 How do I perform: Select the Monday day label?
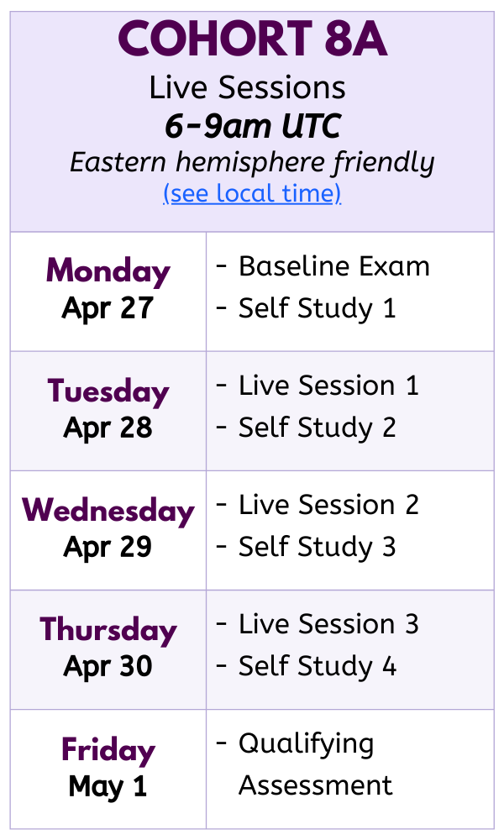point(108,271)
